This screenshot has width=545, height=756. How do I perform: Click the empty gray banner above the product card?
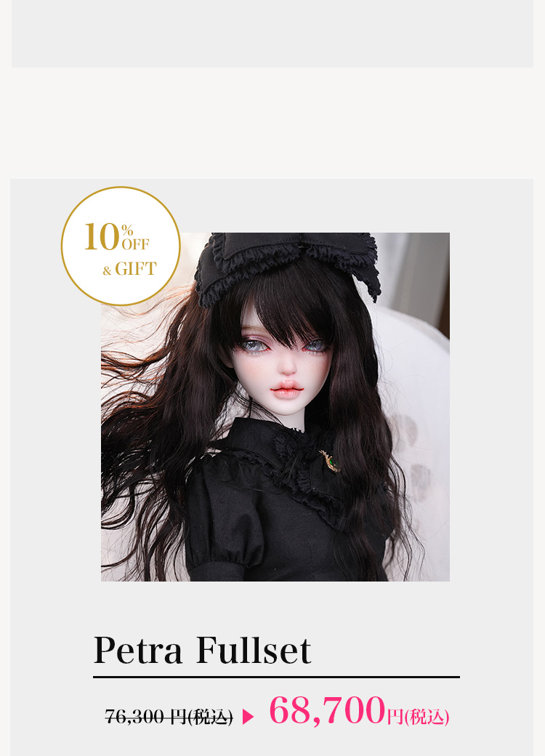pos(272,33)
